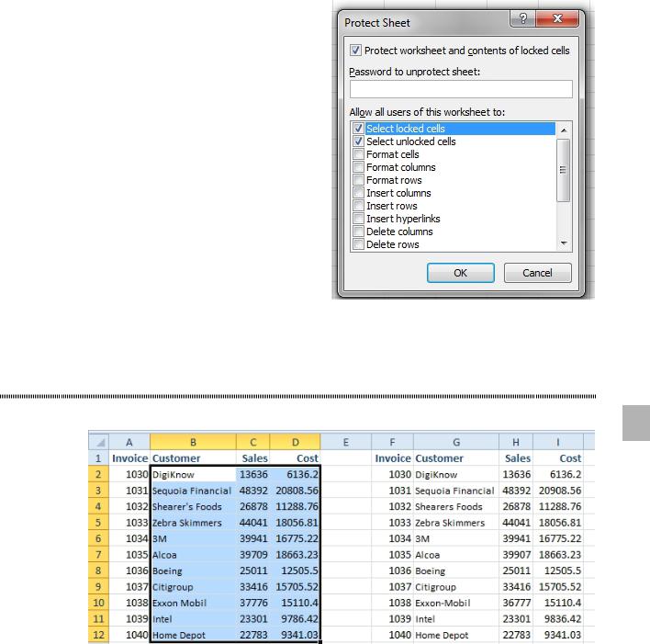Click the permissions list scrollbar thumb
The height and width of the screenshot is (644, 650).
pyautogui.click(x=563, y=170)
